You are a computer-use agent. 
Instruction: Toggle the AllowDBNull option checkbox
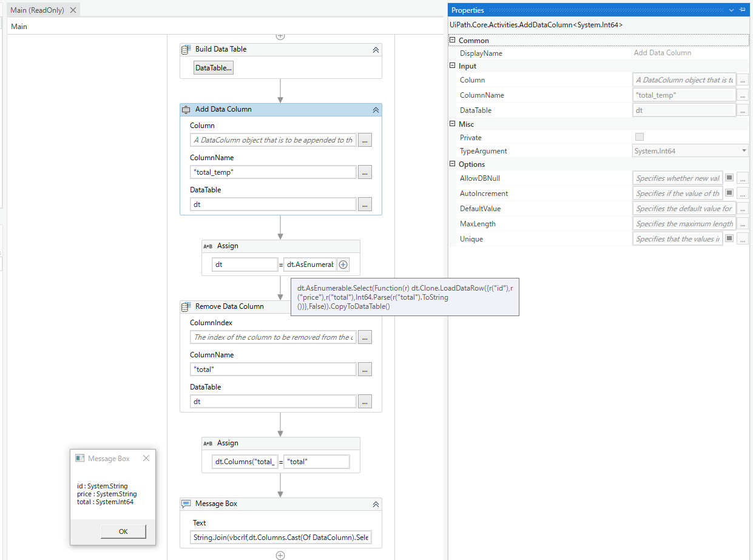[x=729, y=178]
